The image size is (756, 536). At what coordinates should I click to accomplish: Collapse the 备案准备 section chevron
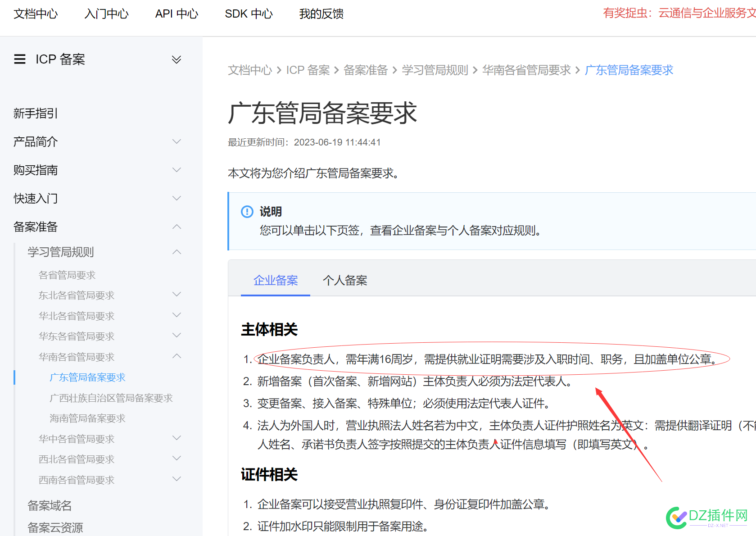[177, 227]
